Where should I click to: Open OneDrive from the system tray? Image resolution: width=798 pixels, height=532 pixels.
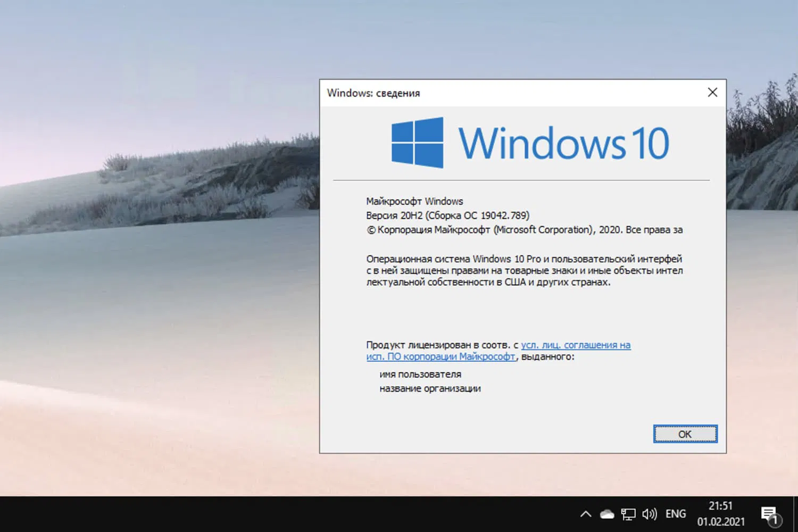(x=606, y=513)
